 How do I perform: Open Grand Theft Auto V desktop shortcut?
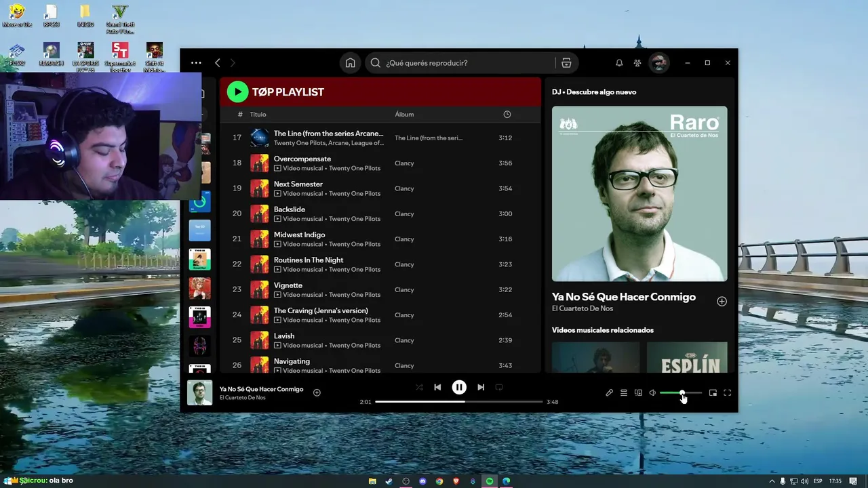[x=119, y=20]
